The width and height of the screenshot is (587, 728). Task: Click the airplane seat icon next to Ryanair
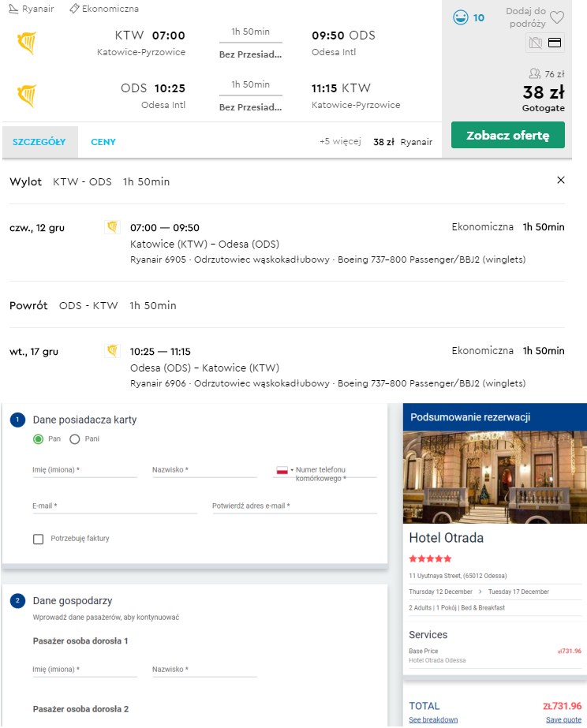point(14,9)
